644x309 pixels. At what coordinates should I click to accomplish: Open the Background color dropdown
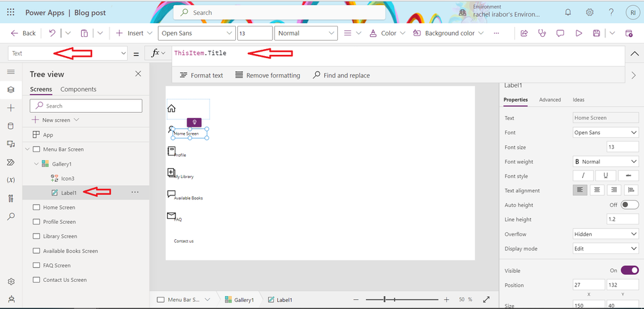click(448, 34)
